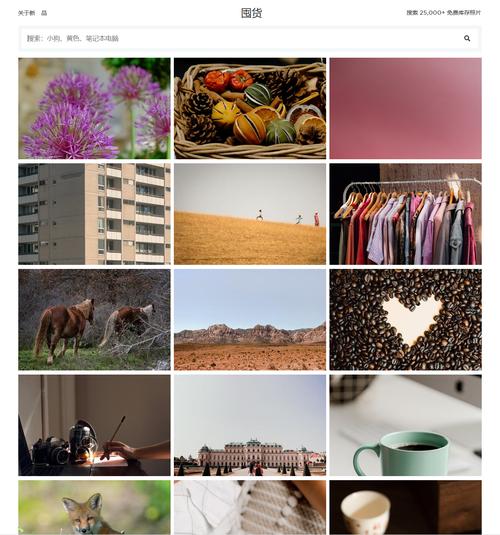500x535 pixels.
Task: Select the plain pink gradient image
Action: coord(405,108)
